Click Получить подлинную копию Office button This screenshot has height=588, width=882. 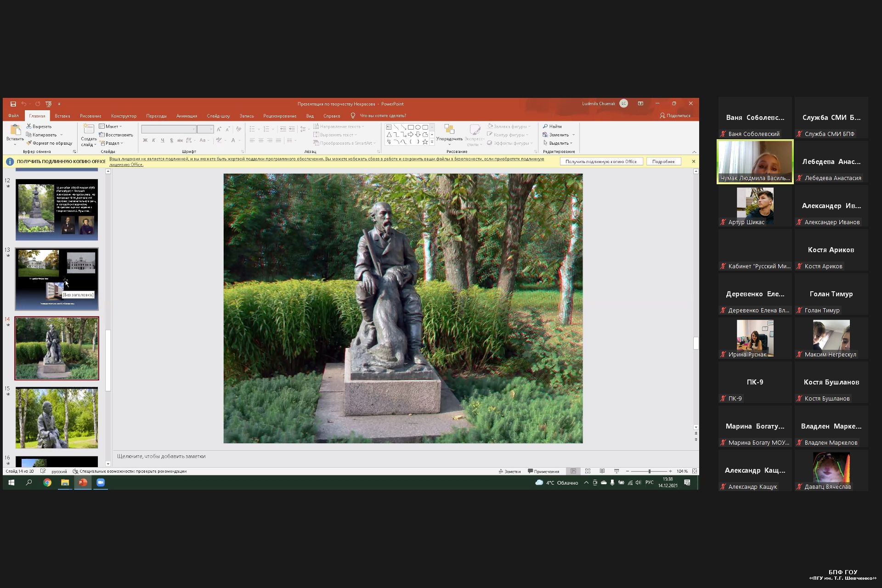coord(601,162)
